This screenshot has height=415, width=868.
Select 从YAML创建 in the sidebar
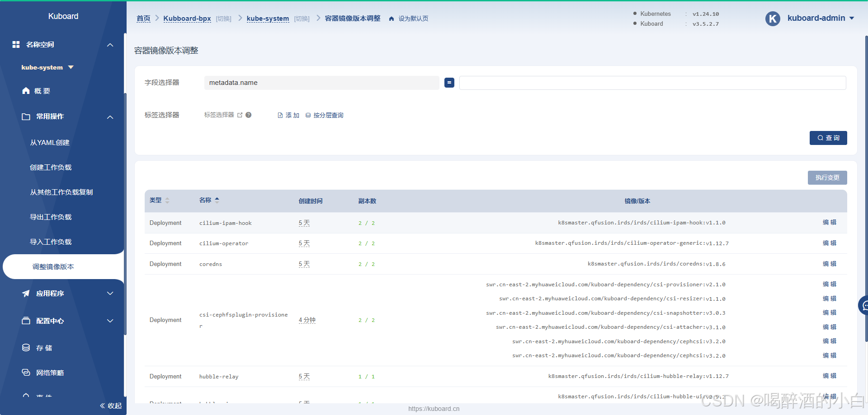pos(50,143)
